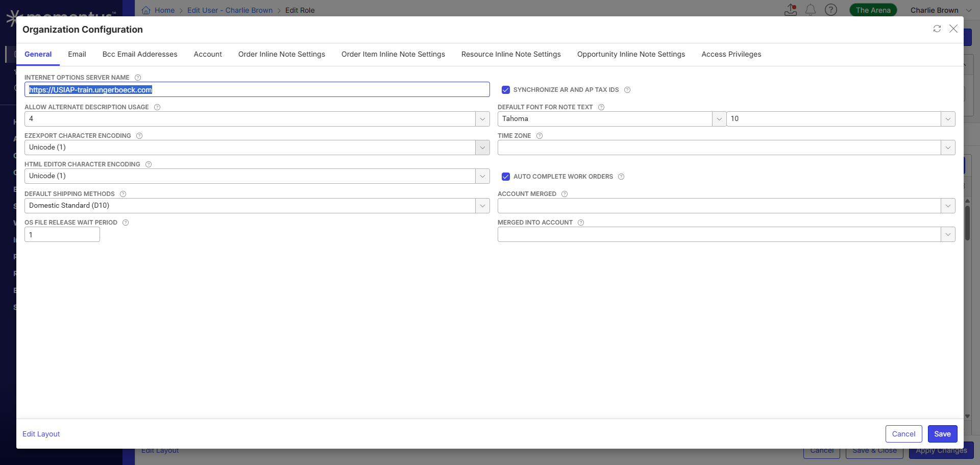Open help for Default Shipping Methods
The image size is (980, 465).
coord(123,194)
